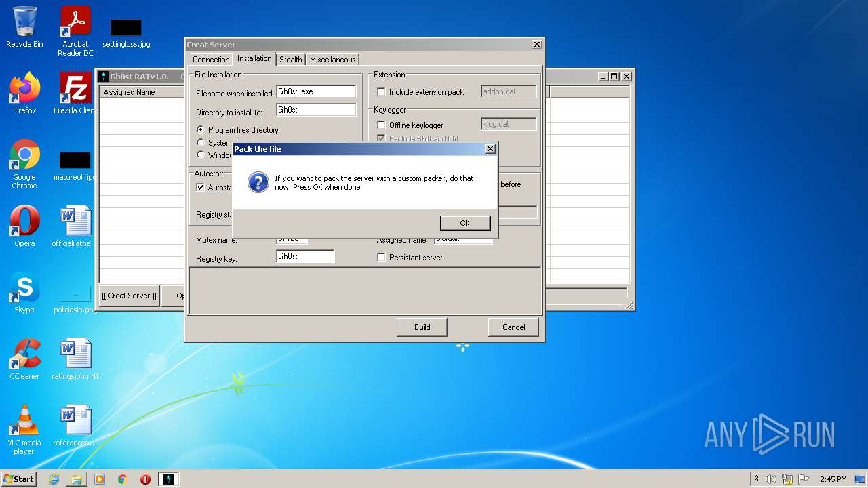This screenshot has height=488, width=868.
Task: Click the Build button
Action: [x=422, y=327]
